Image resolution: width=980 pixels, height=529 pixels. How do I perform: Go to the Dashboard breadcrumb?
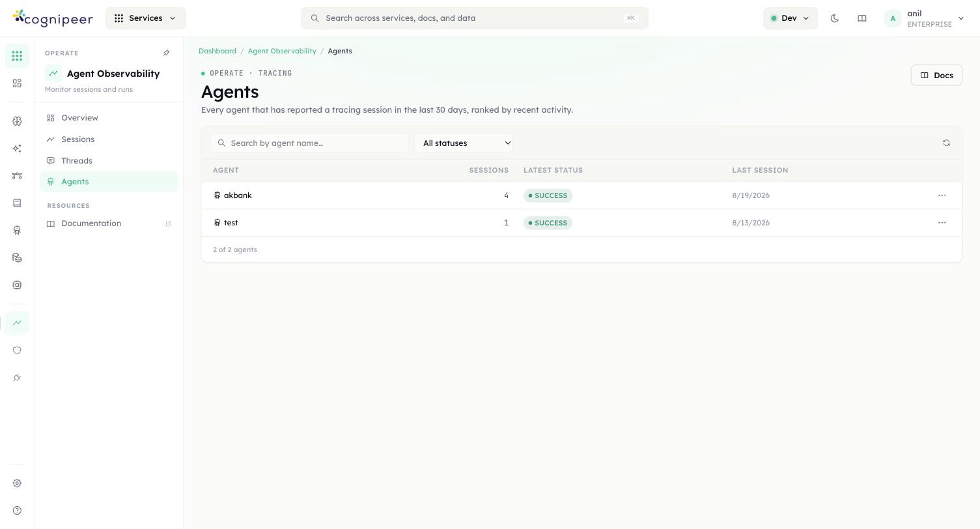pos(217,51)
